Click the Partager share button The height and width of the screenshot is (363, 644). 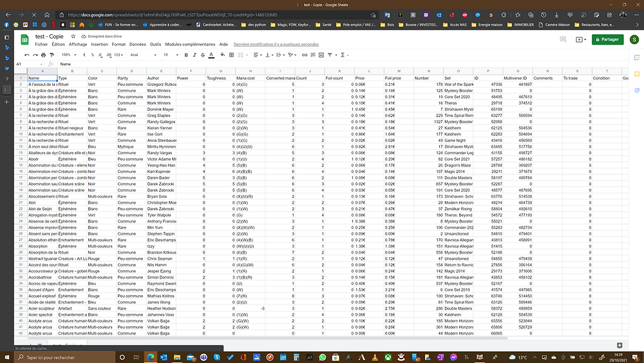pyautogui.click(x=607, y=39)
